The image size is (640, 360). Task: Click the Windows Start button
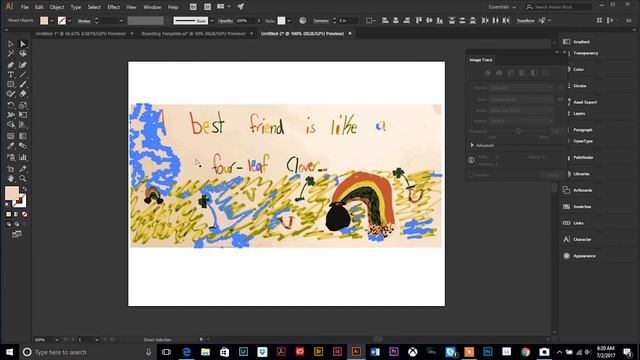point(9,352)
